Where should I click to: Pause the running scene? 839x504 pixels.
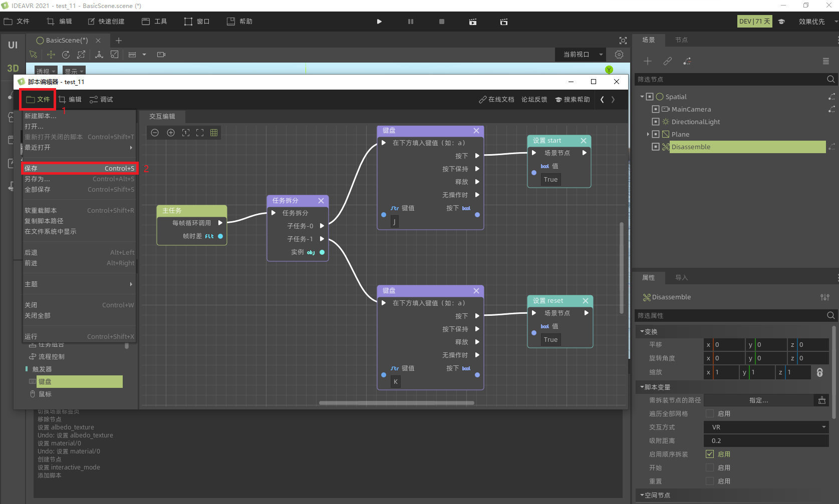point(411,22)
